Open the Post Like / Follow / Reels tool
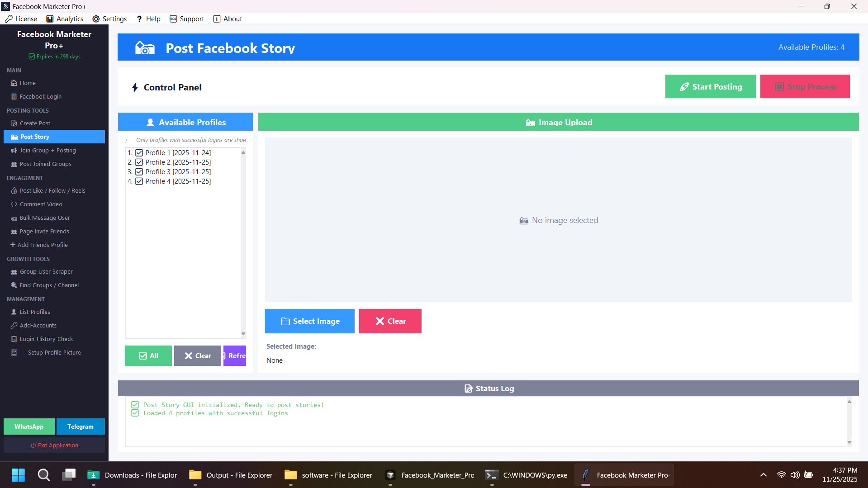 coord(52,190)
